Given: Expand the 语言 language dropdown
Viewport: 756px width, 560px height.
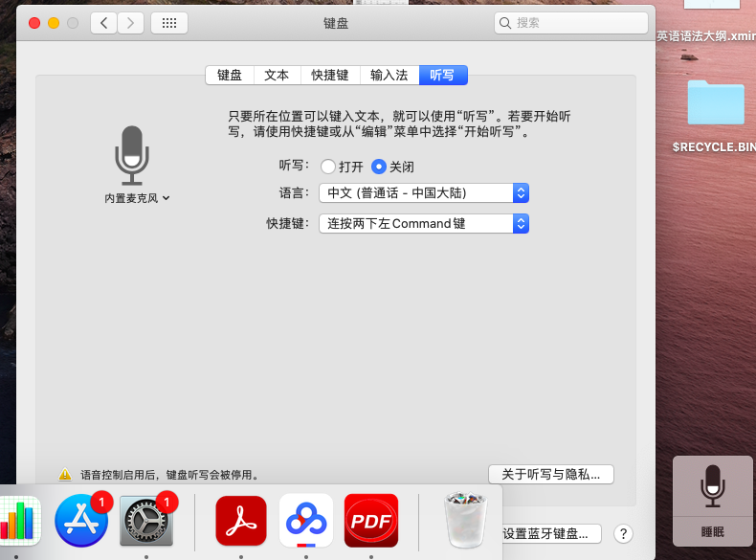Looking at the screenshot, I should pos(424,193).
